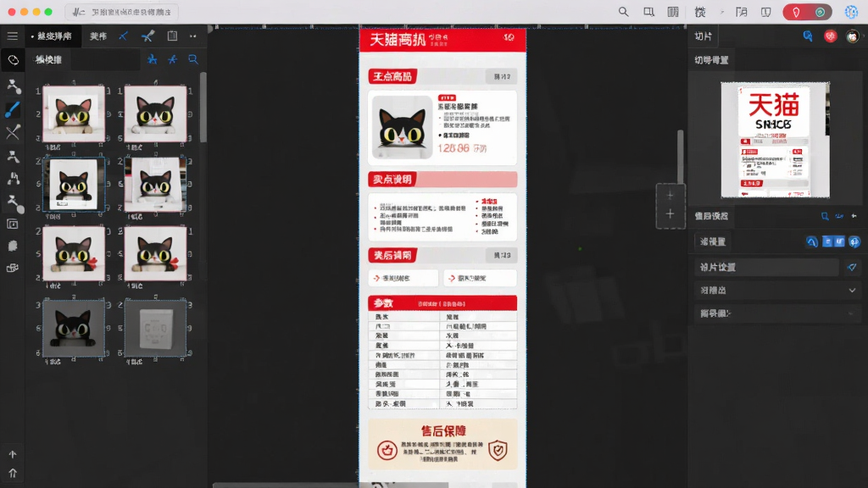
Task: Click the pin icon in left panel tab row
Action: pyautogui.click(x=147, y=36)
